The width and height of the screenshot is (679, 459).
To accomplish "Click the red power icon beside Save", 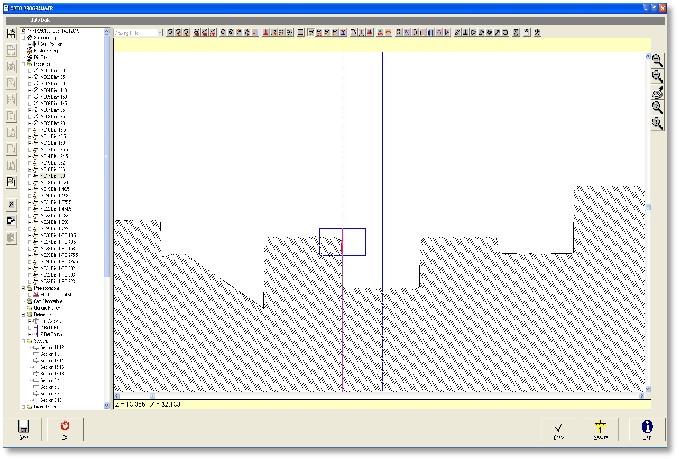I will coord(66,427).
